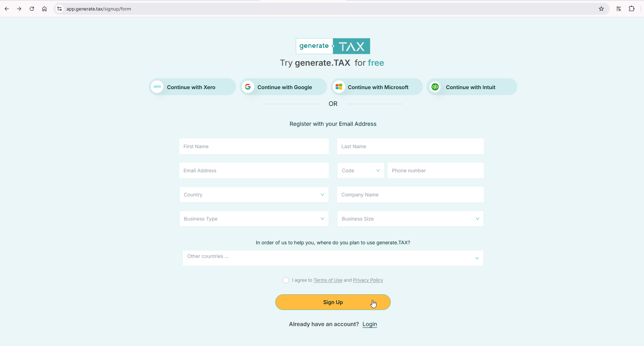644x346 pixels.
Task: Open the Privacy Policy link
Action: [x=368, y=280]
